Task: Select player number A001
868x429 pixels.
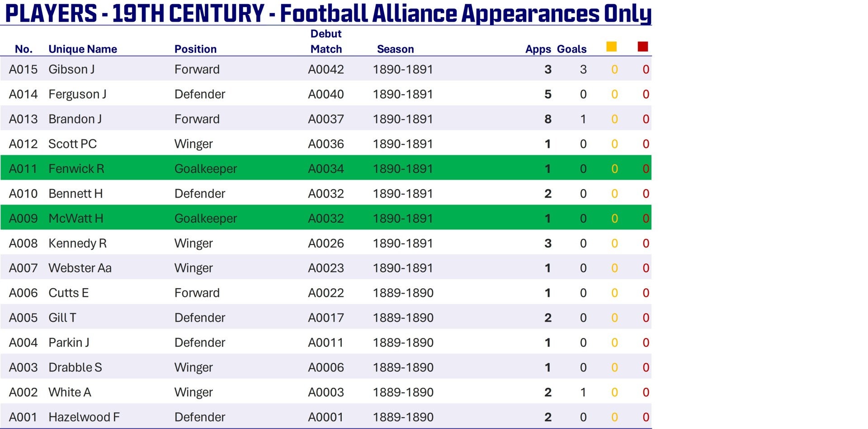Action: 23,417
